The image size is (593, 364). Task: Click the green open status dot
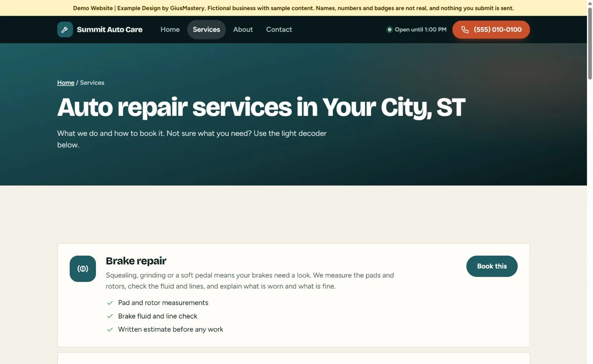click(x=389, y=30)
